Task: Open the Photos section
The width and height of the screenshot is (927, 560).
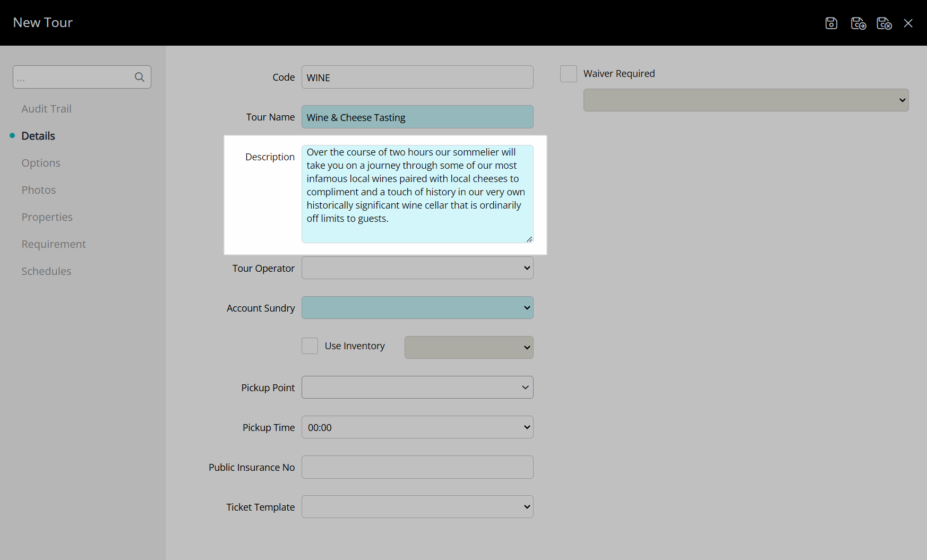Action: point(38,189)
